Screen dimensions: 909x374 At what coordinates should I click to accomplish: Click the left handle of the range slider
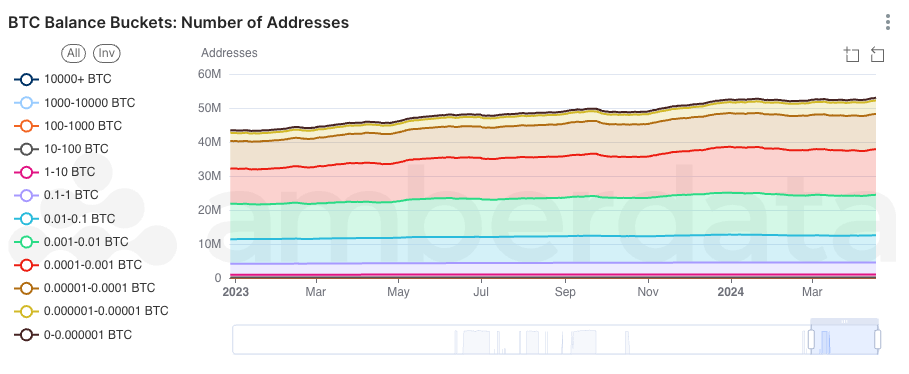pos(811,339)
